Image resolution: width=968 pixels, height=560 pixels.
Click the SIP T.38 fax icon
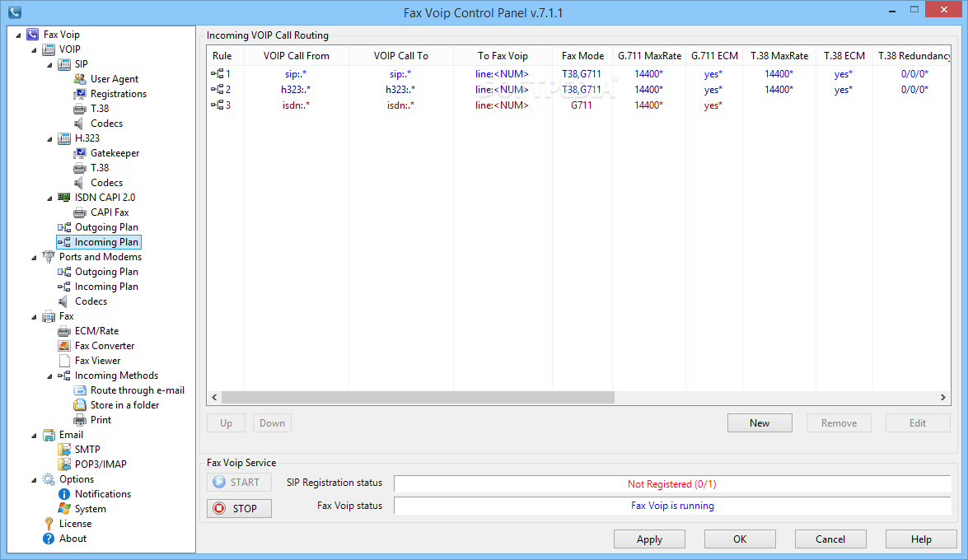(x=80, y=109)
